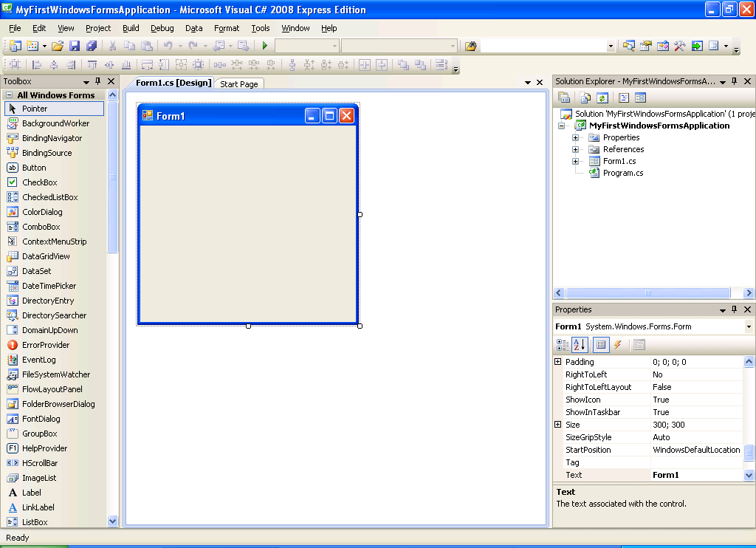Switch Properties to Categorized view
Viewport: 756px width, 548px height.
(563, 345)
